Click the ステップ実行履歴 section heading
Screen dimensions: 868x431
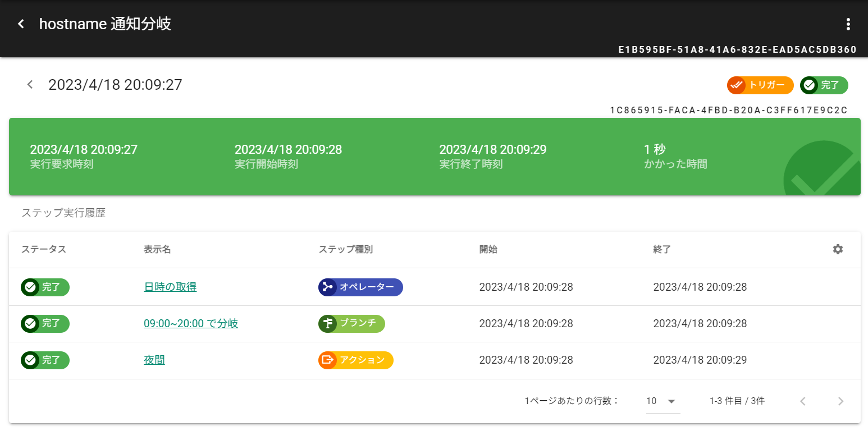coord(63,213)
